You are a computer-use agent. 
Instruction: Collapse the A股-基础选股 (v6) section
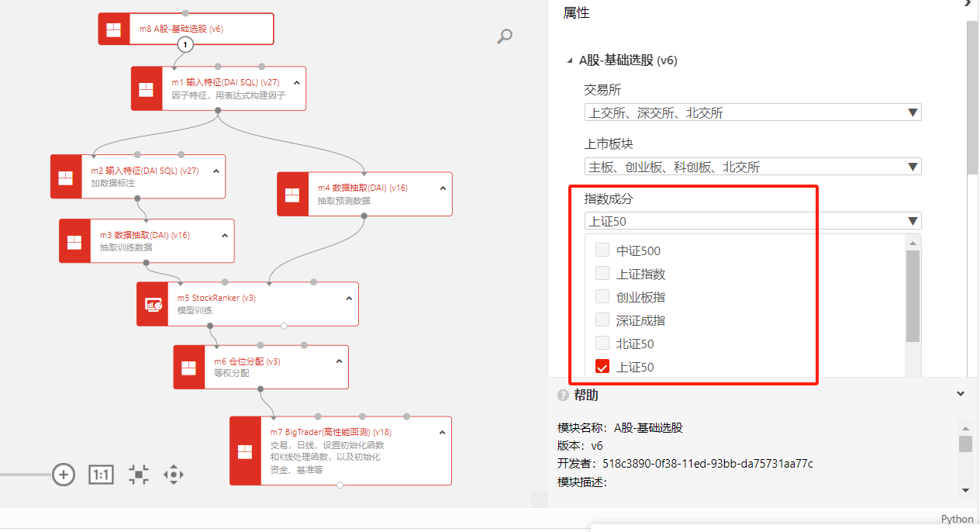[571, 60]
